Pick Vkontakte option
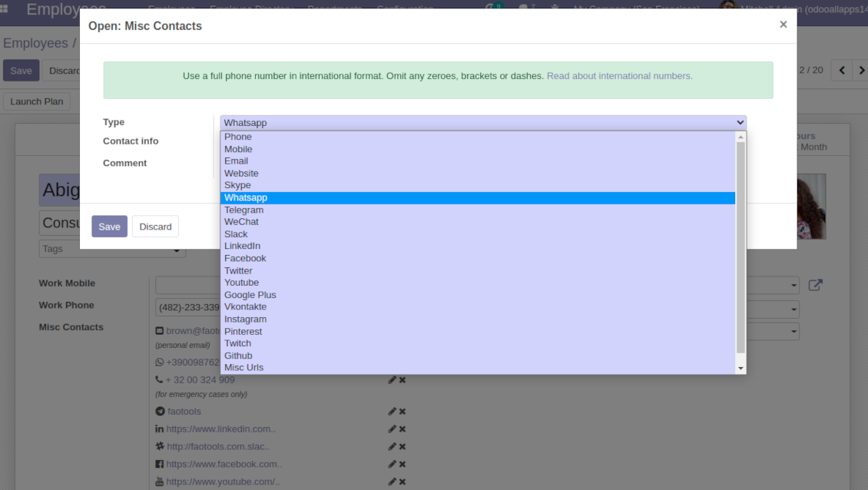Viewport: 868px width, 490px height. 478,307
